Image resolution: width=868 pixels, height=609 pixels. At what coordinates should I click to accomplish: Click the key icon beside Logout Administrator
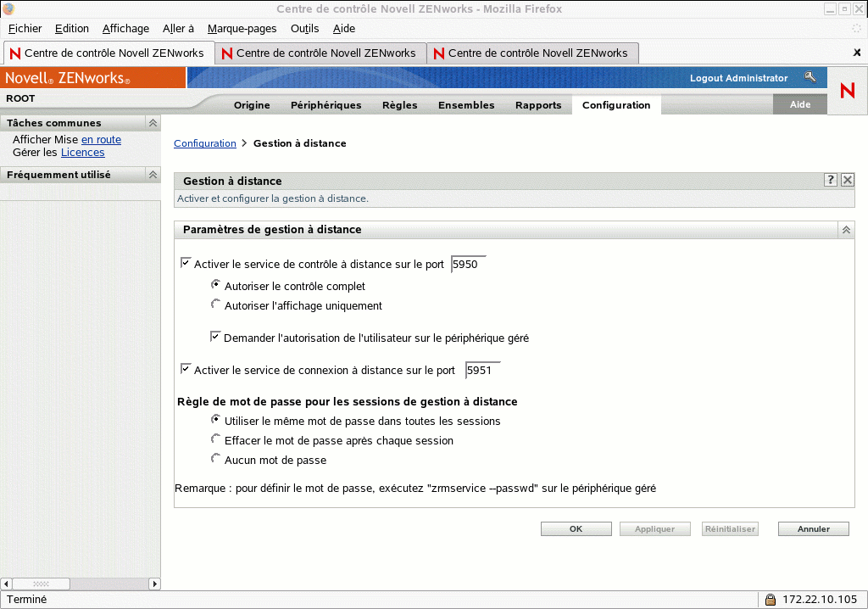pyautogui.click(x=810, y=77)
